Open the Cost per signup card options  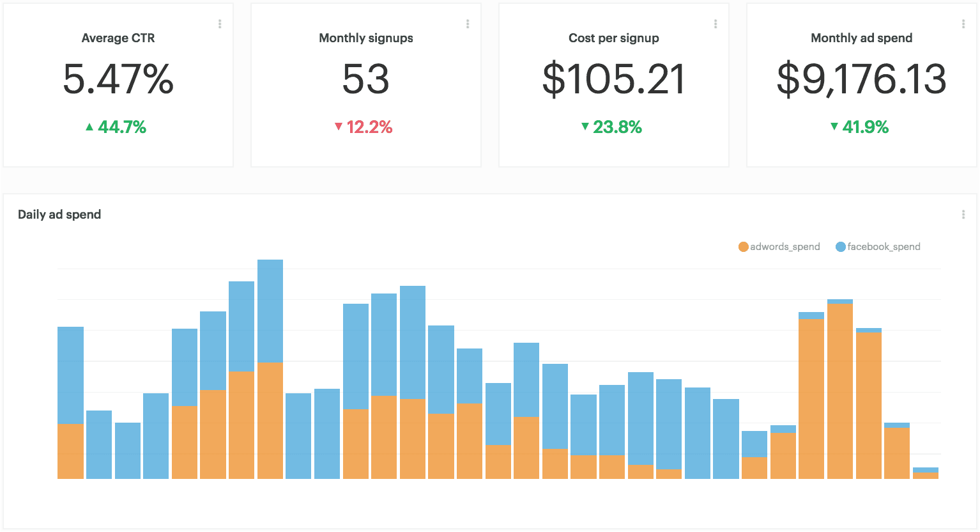point(716,24)
